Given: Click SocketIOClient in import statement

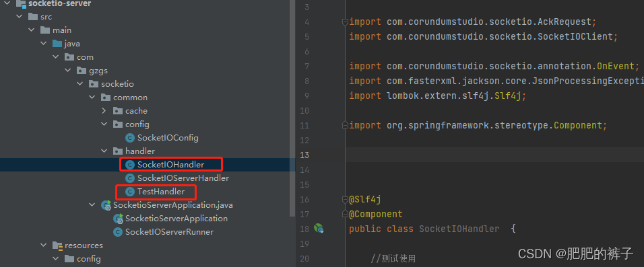Looking at the screenshot, I should click(575, 36).
